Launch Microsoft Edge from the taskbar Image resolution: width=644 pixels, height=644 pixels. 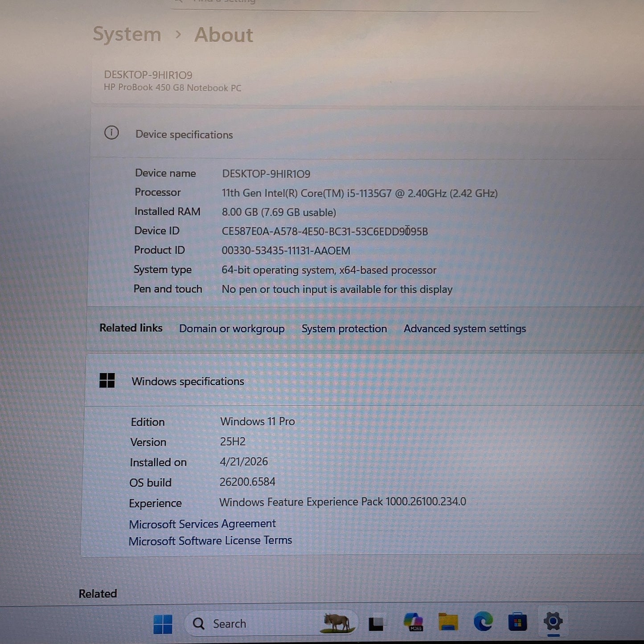point(483,622)
